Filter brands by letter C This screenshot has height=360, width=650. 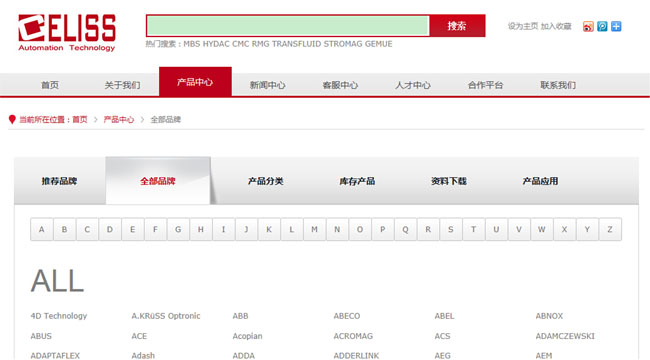point(87,229)
